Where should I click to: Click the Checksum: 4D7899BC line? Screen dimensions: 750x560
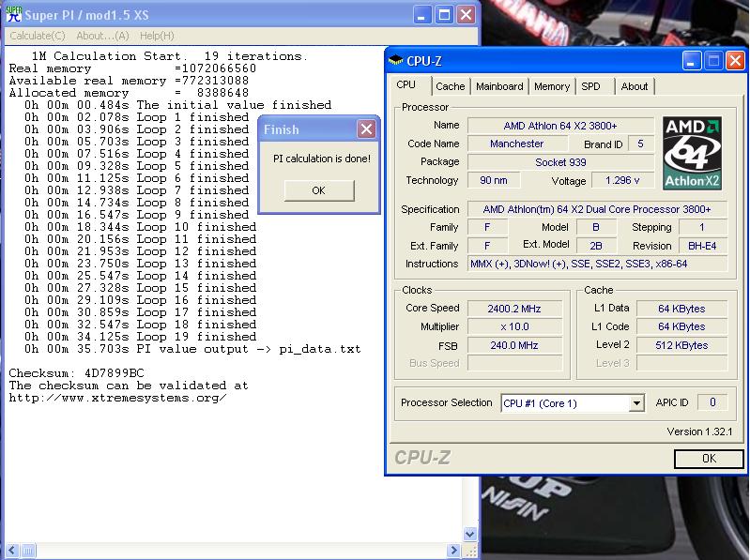[77, 373]
